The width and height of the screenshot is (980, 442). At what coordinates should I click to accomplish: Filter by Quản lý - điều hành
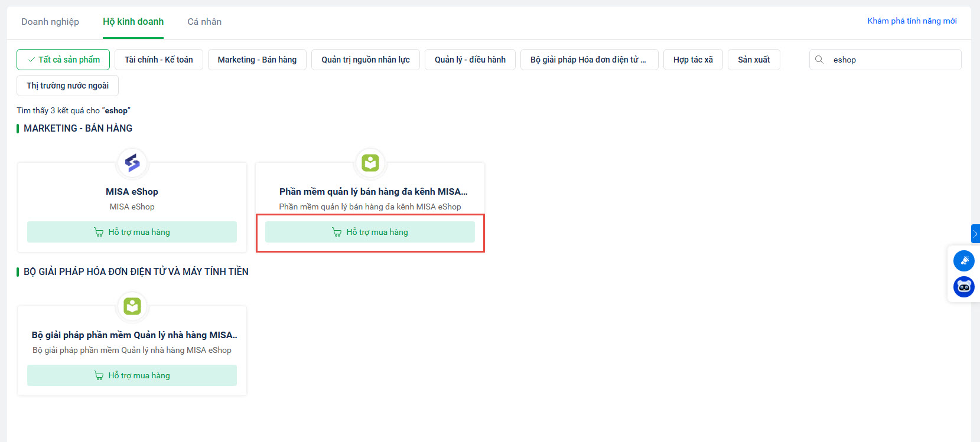coord(470,60)
